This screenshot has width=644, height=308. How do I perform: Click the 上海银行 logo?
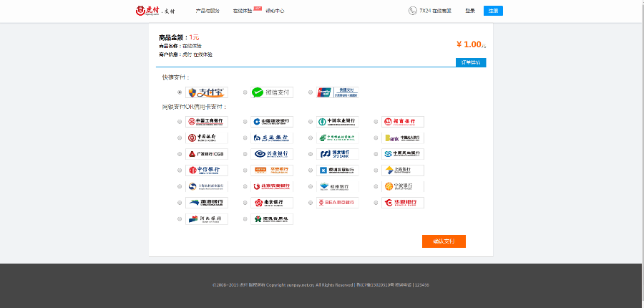click(402, 170)
